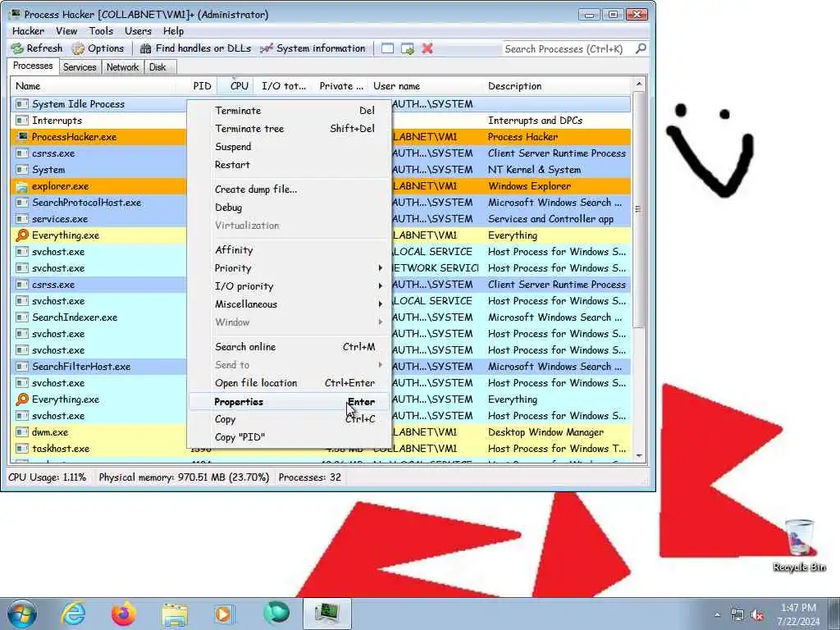840x630 pixels.
Task: Select Debug in the context menu
Action: point(290,208)
